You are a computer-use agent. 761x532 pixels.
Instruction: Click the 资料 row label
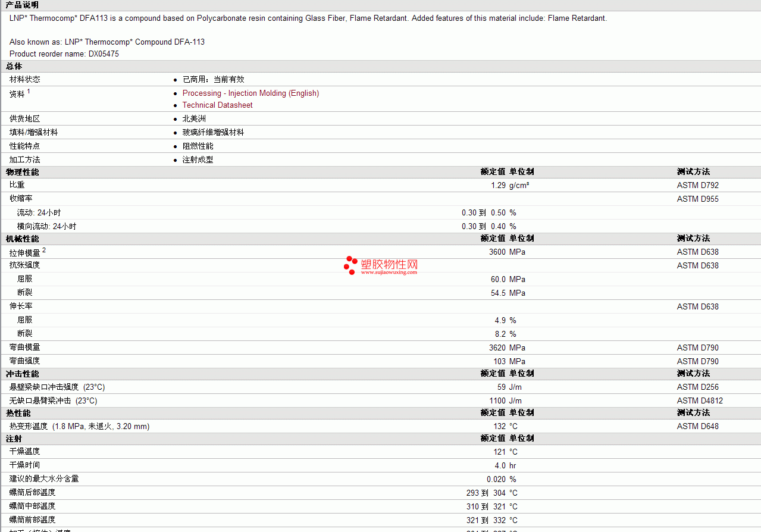[x=20, y=93]
